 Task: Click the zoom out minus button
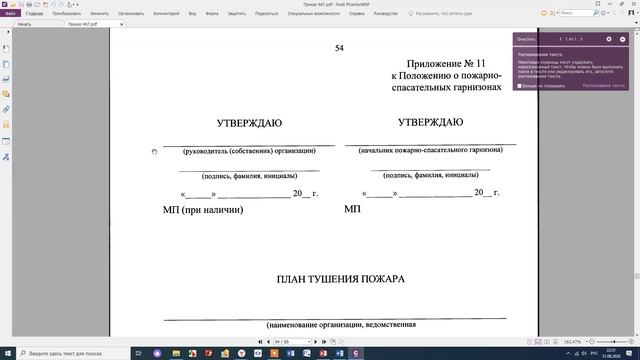[592, 342]
